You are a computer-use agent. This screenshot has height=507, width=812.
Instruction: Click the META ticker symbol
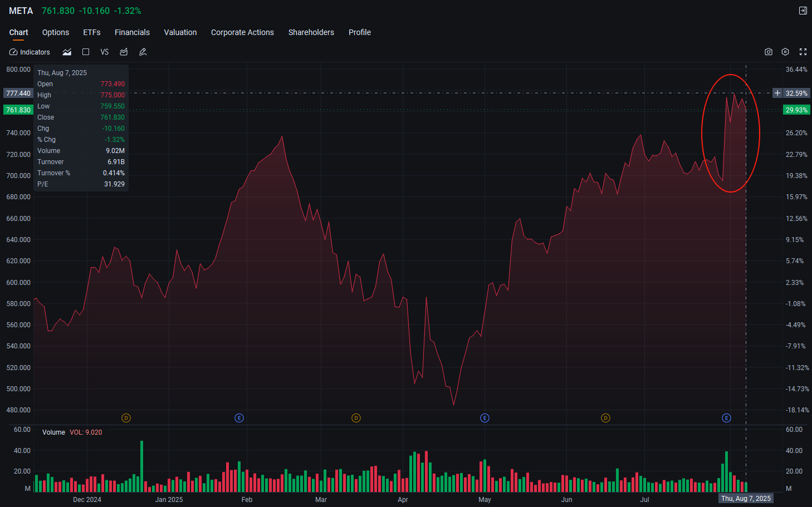pyautogui.click(x=21, y=11)
